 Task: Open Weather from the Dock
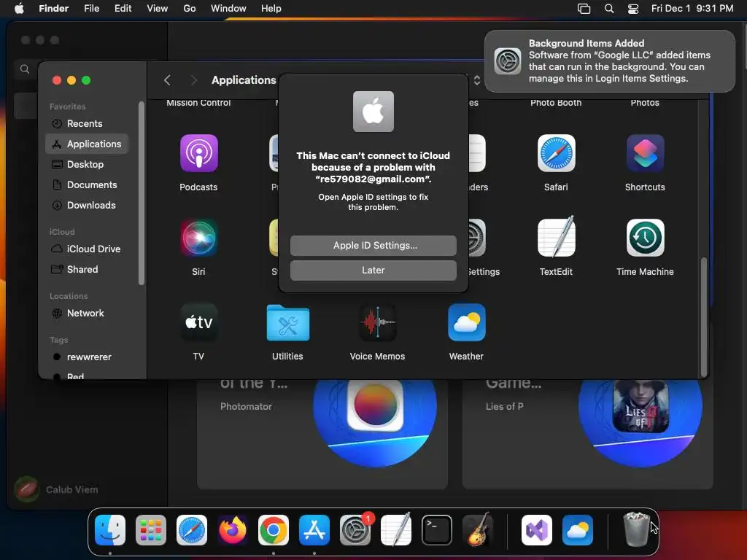pyautogui.click(x=578, y=530)
